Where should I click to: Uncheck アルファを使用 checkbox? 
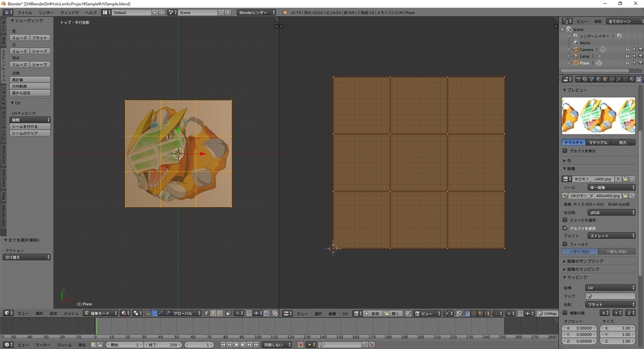tap(565, 228)
